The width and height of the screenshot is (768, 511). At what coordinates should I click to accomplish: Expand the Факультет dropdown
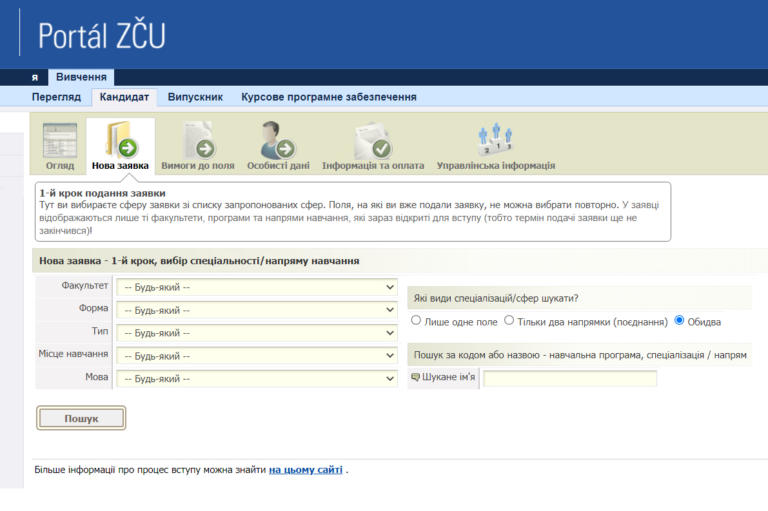coord(257,287)
